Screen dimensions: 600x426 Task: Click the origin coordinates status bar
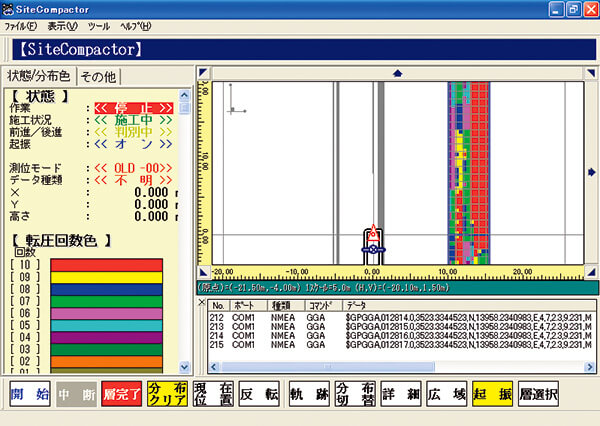click(x=398, y=288)
